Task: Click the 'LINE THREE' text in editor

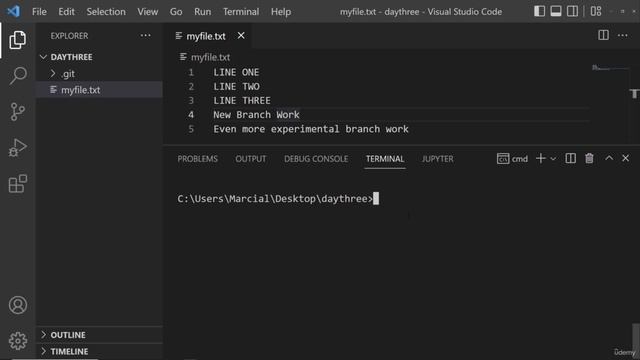Action: (x=242, y=100)
